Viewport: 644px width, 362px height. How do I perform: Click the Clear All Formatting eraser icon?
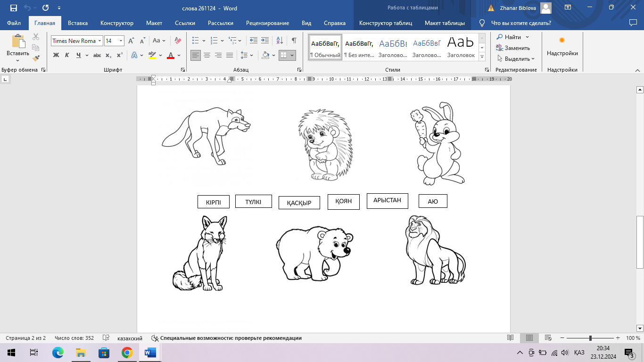178,41
